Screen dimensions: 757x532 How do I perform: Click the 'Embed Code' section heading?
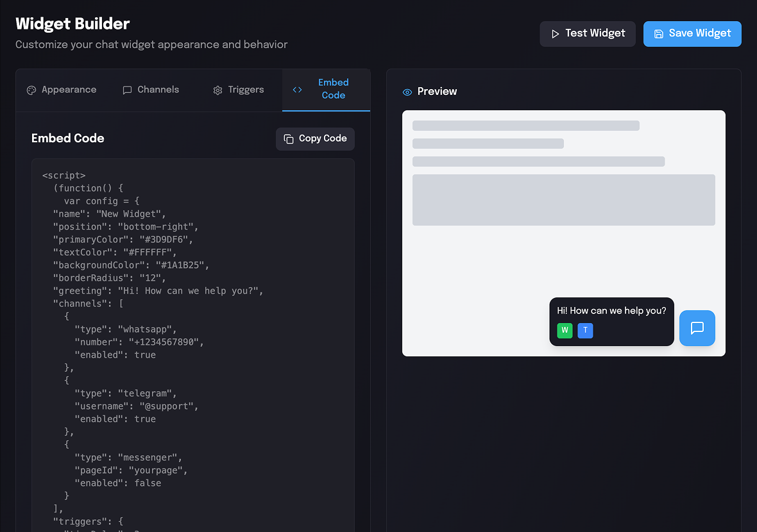pos(67,138)
